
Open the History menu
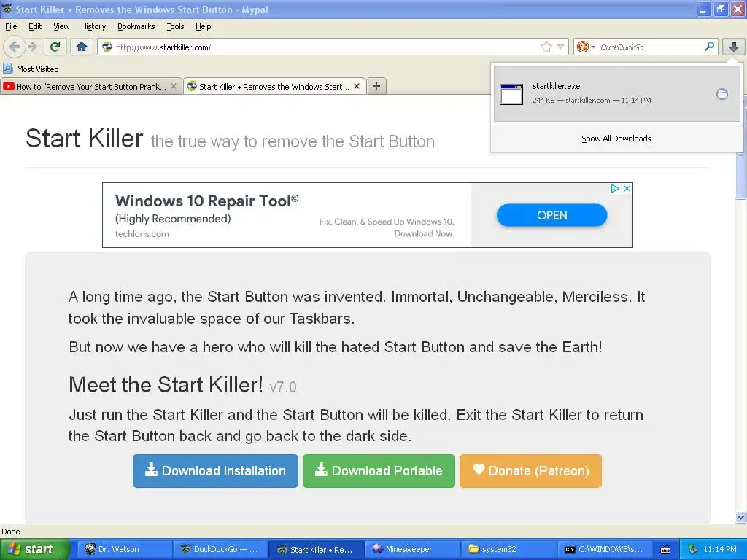tap(93, 26)
